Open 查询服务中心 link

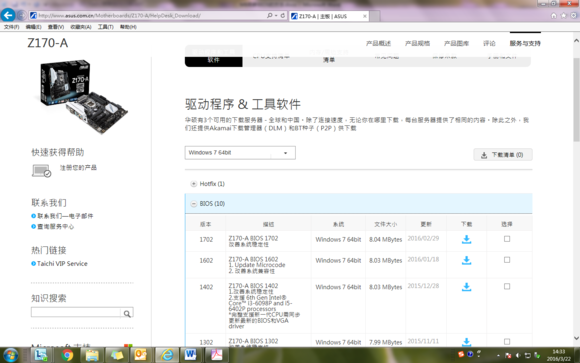pos(55,226)
